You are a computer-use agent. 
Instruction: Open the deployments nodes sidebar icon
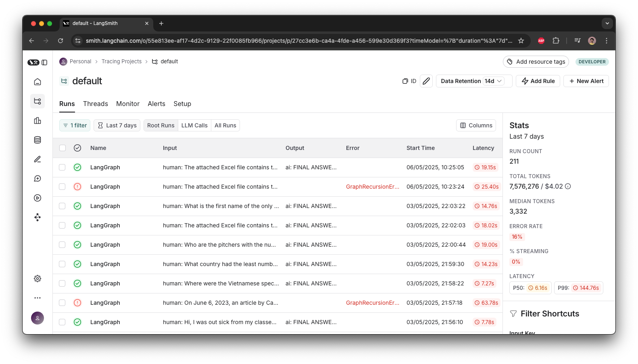click(x=38, y=217)
